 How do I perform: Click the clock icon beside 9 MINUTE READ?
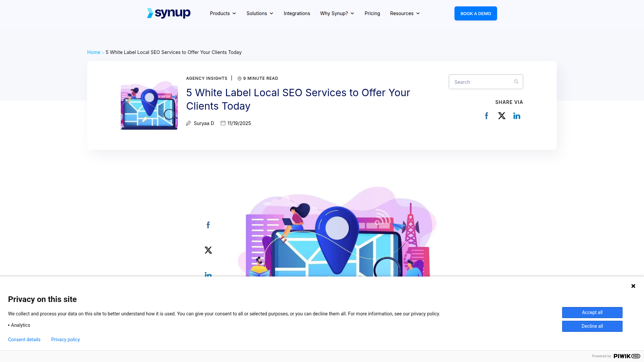click(239, 78)
